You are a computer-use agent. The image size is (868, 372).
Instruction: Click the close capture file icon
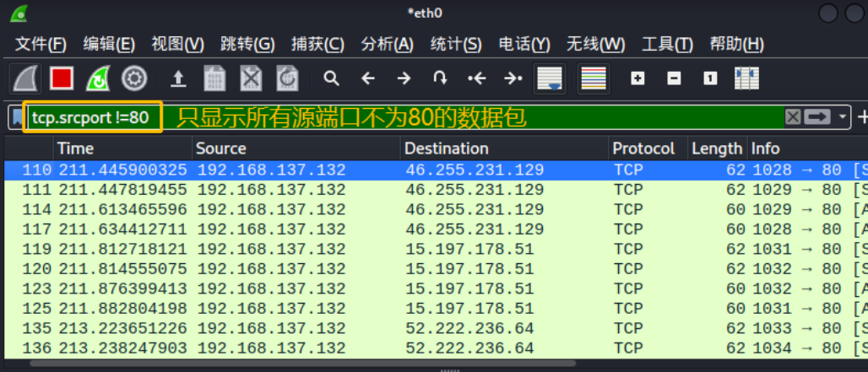click(251, 78)
